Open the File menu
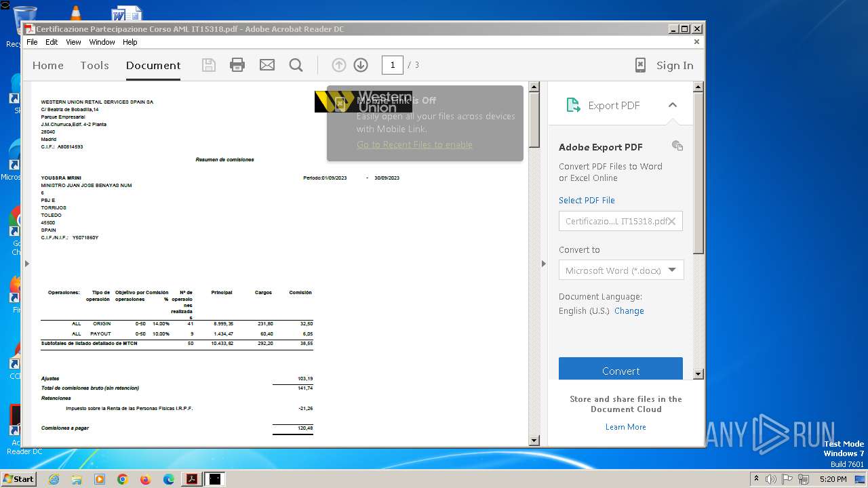Image resolution: width=868 pixels, height=488 pixels. click(32, 42)
